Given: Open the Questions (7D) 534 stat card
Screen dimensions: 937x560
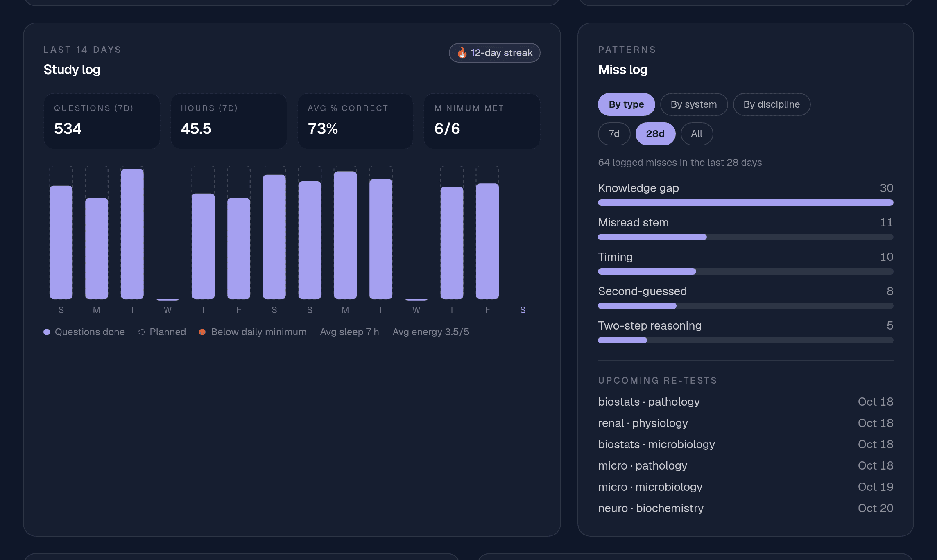Looking at the screenshot, I should tap(102, 121).
